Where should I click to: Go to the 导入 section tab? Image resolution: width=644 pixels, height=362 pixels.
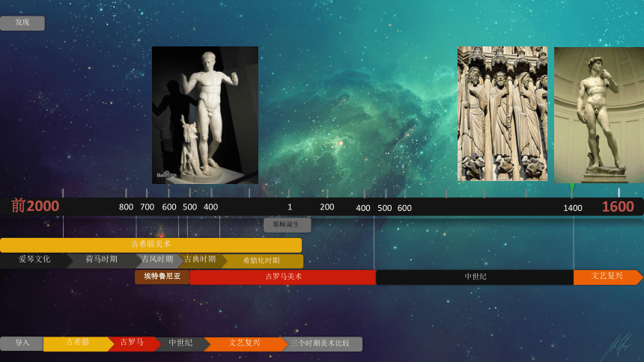[22, 344]
